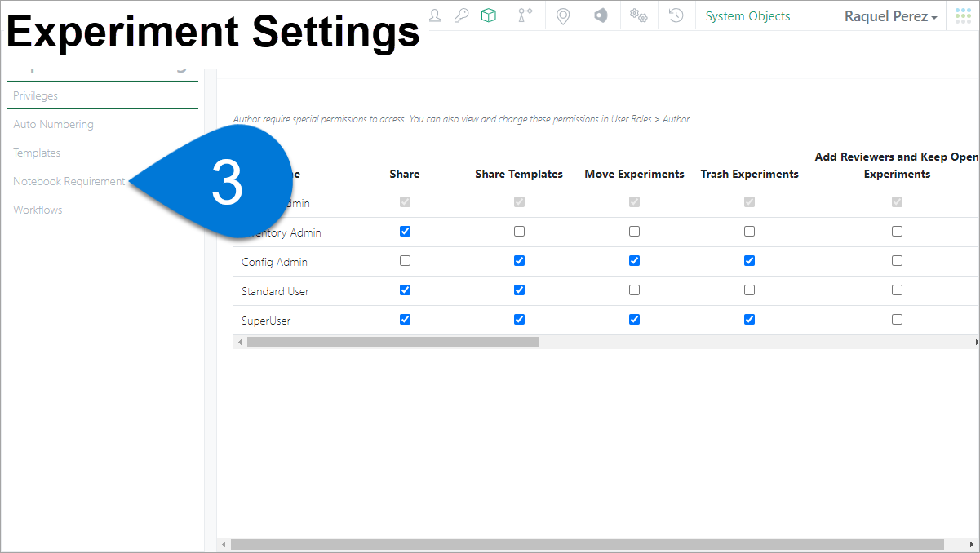This screenshot has height=553, width=980.
Task: Check Trash Experiments for Inventory Admin
Action: (749, 232)
